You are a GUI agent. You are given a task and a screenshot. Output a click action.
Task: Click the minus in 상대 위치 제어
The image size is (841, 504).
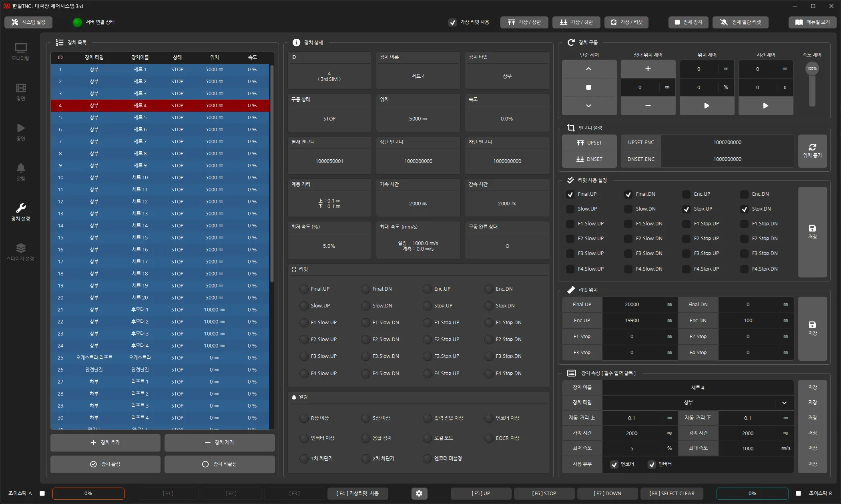pos(648,106)
